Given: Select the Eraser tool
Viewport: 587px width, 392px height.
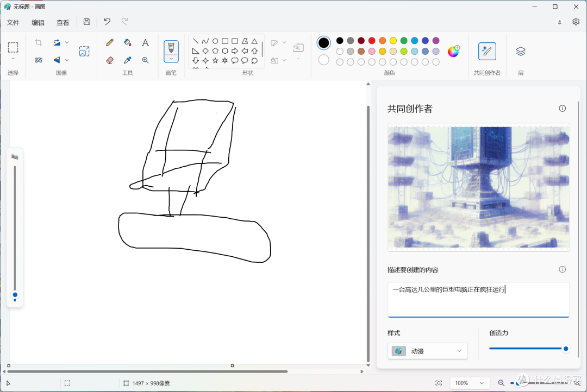Looking at the screenshot, I should 110,60.
